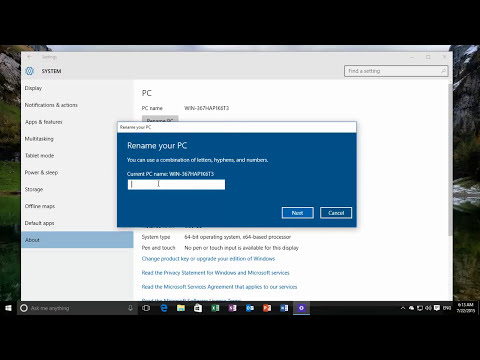This screenshot has height=360, width=480.
Task: Open network status tray icon
Action: [420, 308]
